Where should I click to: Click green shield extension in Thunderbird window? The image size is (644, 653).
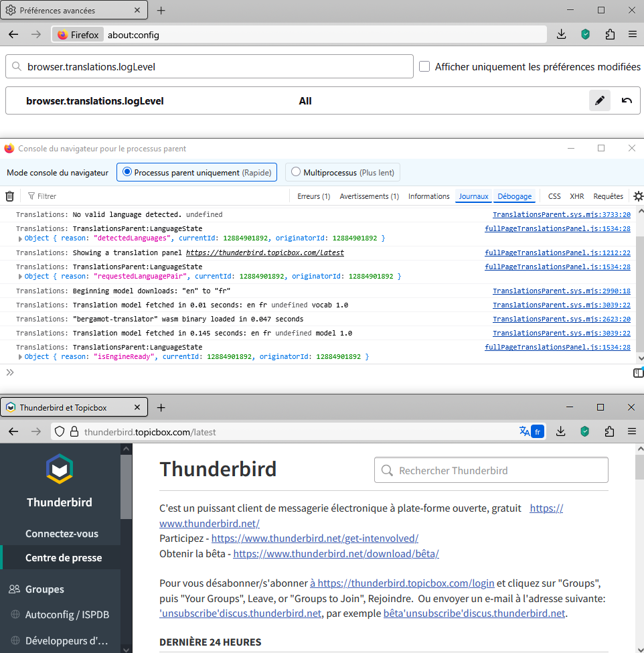coord(585,432)
